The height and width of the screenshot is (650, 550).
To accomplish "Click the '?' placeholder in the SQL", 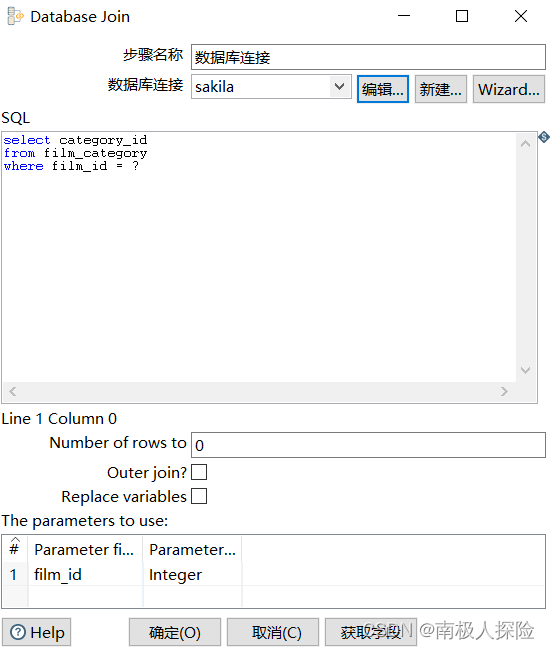I will (x=135, y=166).
